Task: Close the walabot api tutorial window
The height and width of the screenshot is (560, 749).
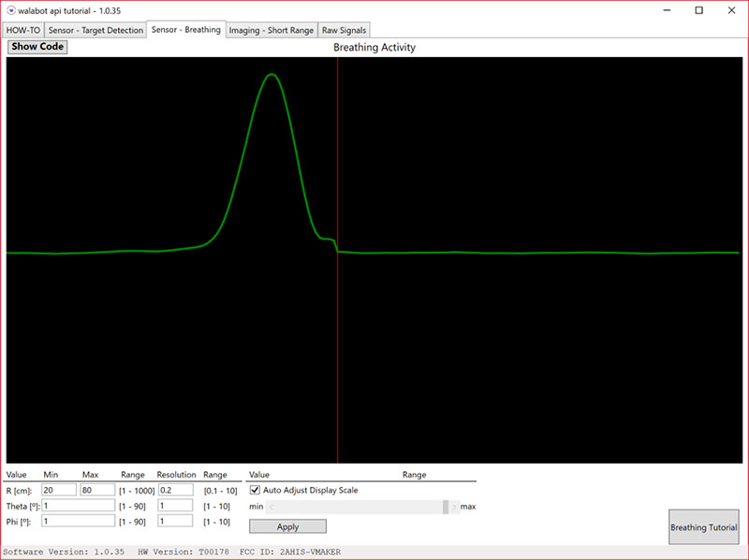Action: click(x=731, y=10)
